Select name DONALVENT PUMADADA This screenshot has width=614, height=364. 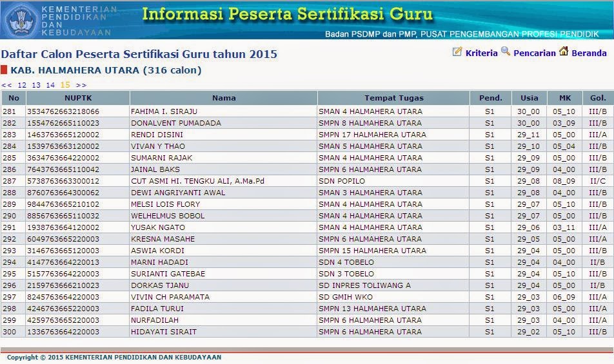(x=176, y=123)
